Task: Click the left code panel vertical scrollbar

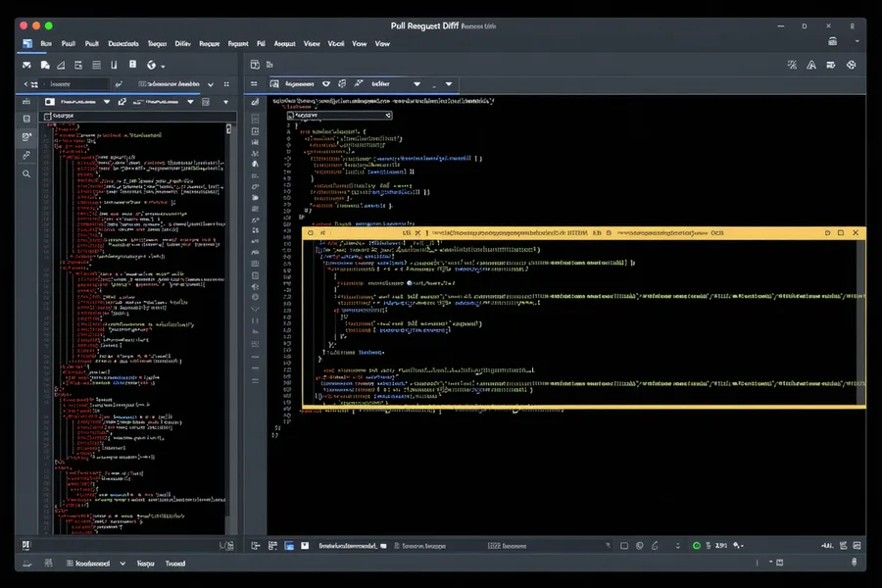Action: (228, 326)
